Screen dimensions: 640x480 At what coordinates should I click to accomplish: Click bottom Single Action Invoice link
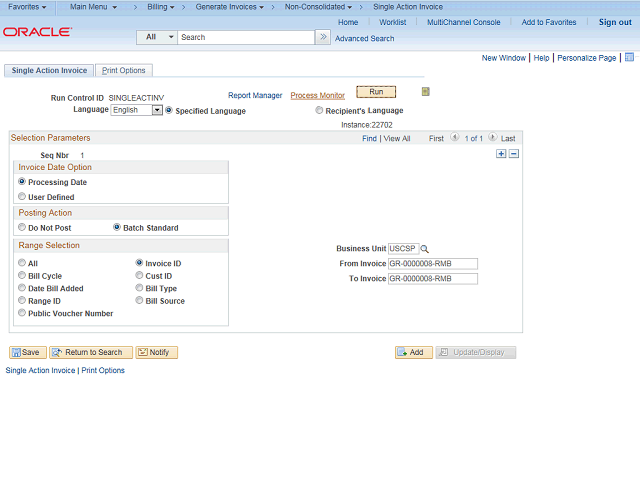pyautogui.click(x=40, y=370)
